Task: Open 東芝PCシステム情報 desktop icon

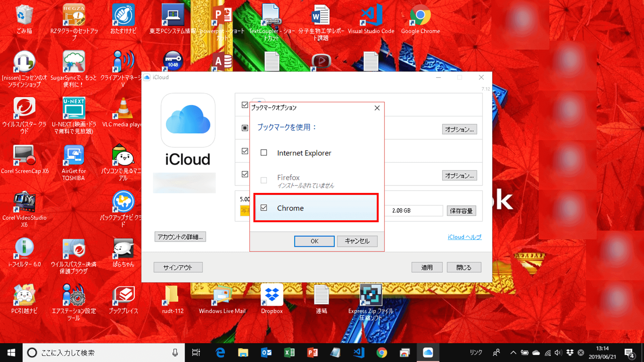Action: click(173, 19)
